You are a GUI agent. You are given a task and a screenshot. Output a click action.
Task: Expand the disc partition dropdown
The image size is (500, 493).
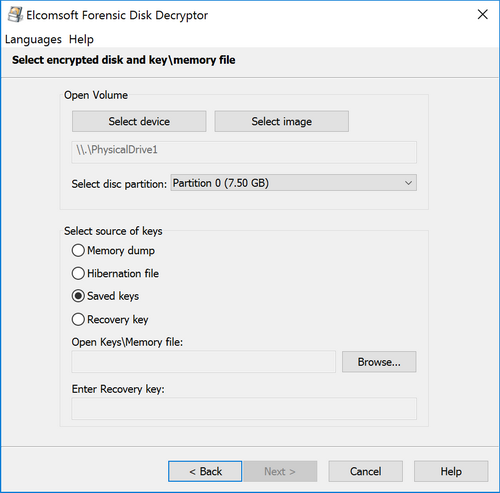[x=294, y=183]
